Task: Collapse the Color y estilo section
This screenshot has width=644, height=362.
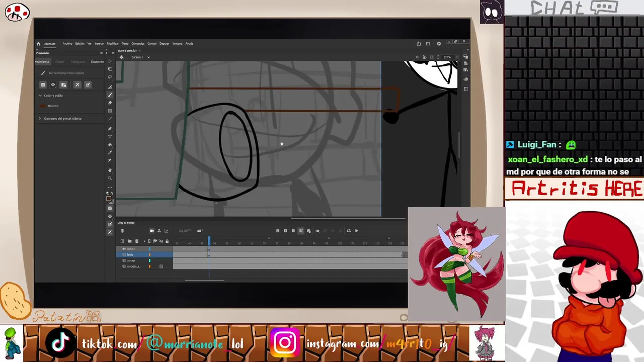Action: click(x=40, y=96)
